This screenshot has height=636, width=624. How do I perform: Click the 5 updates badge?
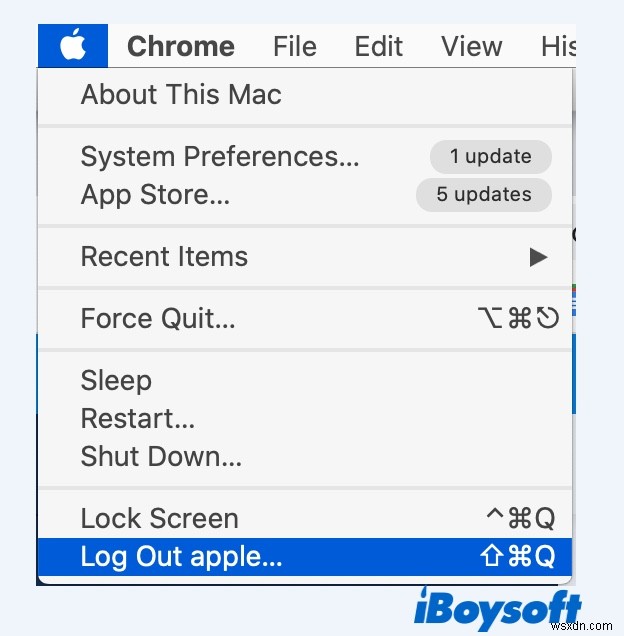[483, 195]
